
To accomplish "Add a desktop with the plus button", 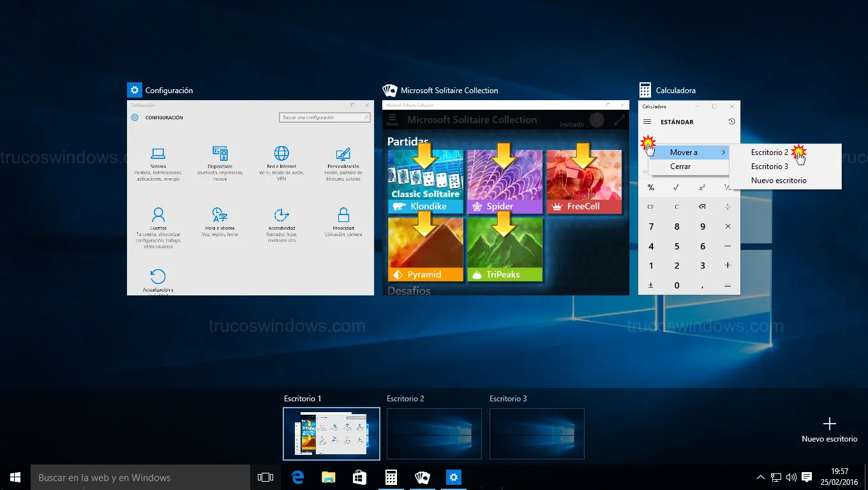I will coord(829,424).
